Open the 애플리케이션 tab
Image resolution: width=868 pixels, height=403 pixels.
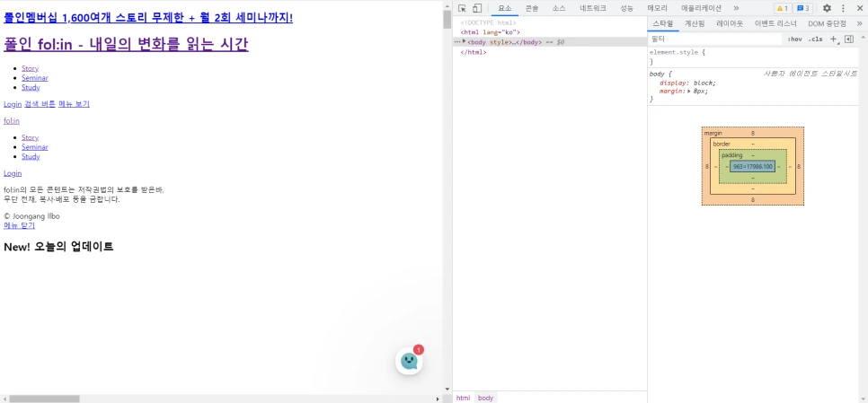[x=702, y=8]
